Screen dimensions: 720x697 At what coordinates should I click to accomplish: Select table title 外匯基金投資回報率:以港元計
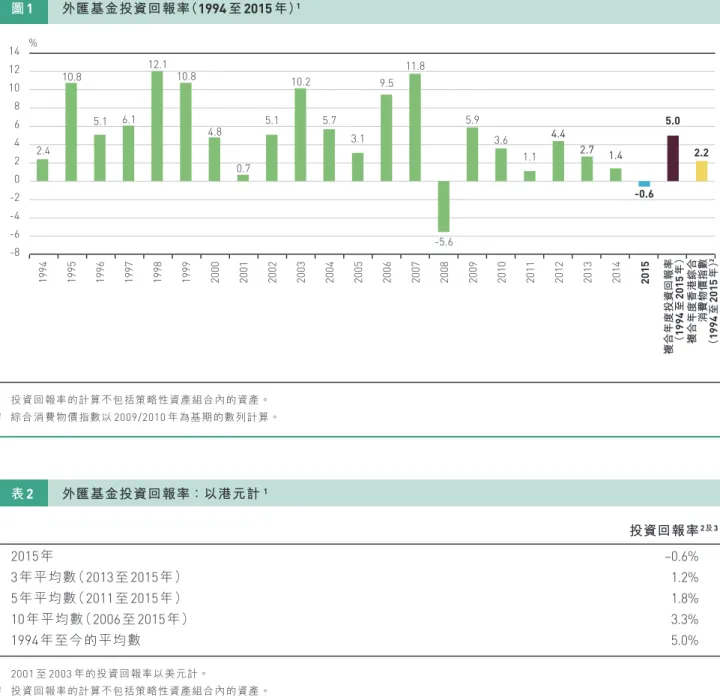point(165,494)
